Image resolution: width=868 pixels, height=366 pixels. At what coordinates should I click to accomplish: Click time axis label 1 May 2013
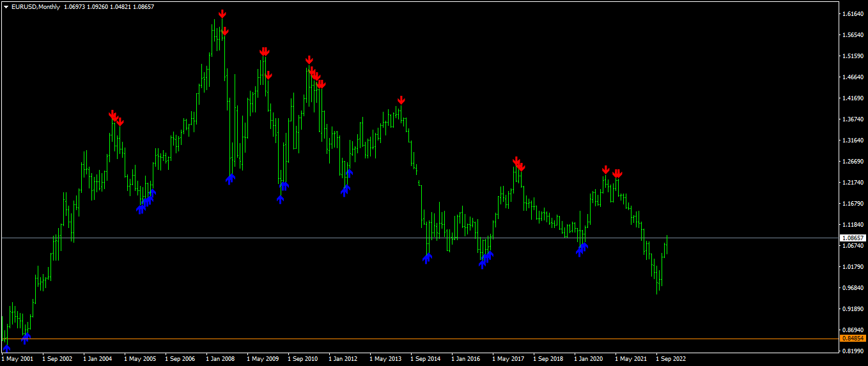[385, 359]
